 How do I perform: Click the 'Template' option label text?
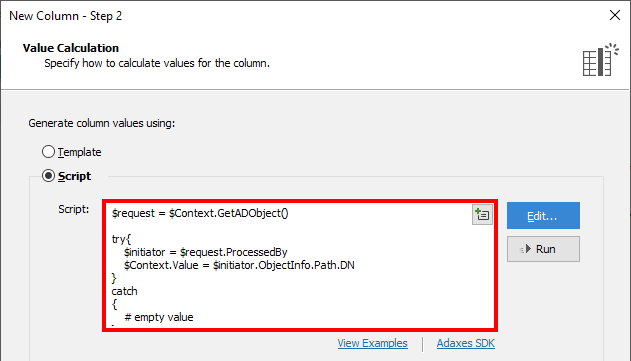[x=79, y=152]
